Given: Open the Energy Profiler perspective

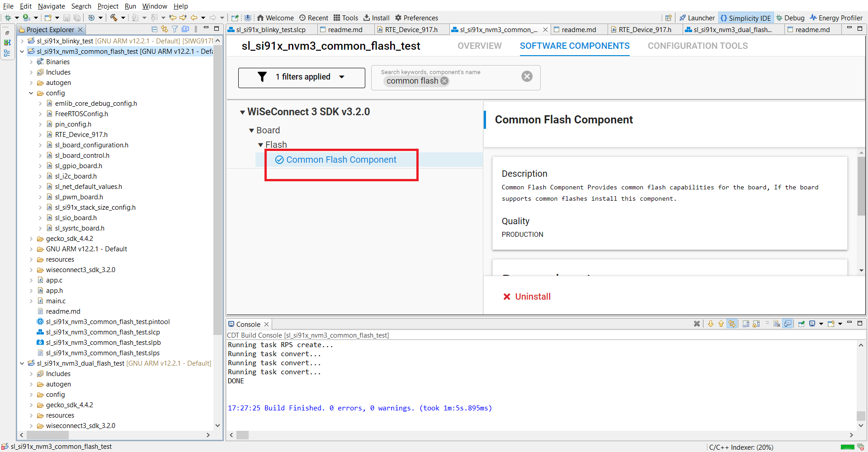Looking at the screenshot, I should (x=836, y=18).
